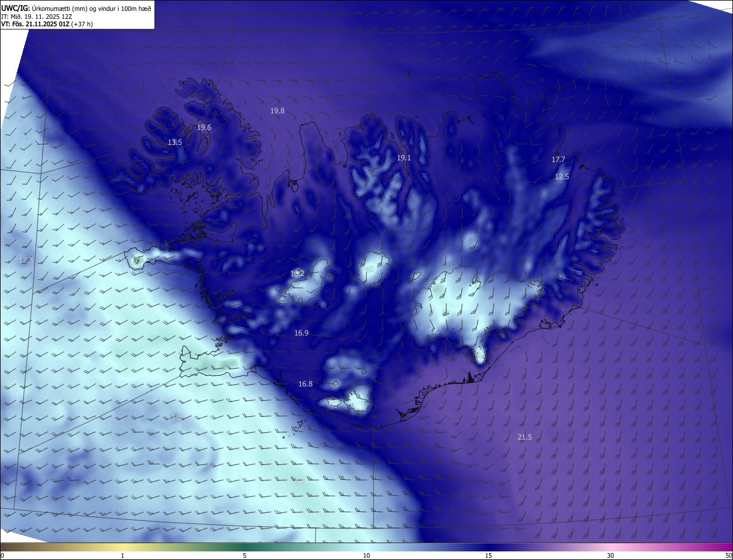Click the initialization time line 'IT: Mið. 19. 11. 2025 12Z'
Image resolution: width=733 pixels, height=560 pixels.
click(x=37, y=17)
